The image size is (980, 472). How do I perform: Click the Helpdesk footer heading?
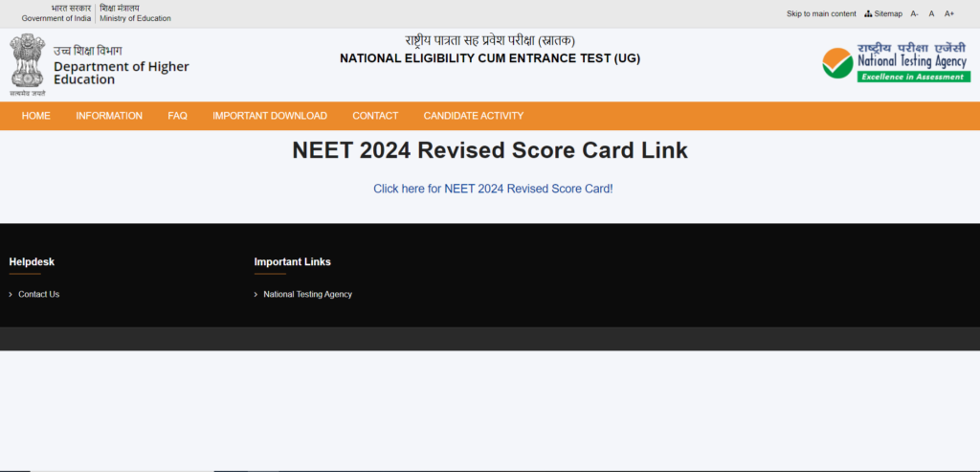(x=32, y=262)
